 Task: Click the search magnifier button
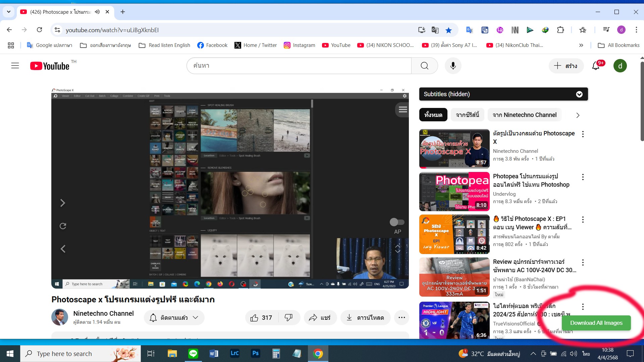click(x=425, y=66)
